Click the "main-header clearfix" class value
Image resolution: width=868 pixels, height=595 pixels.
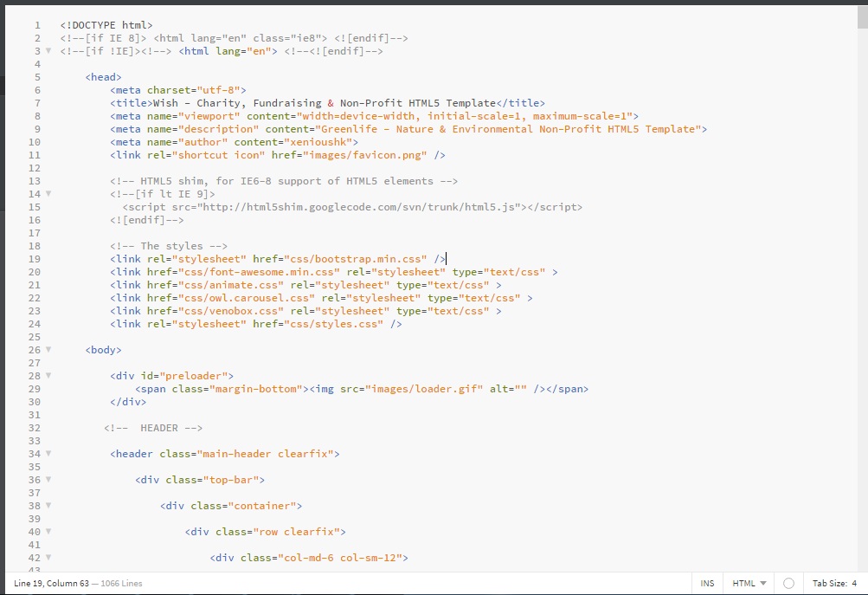tap(265, 454)
